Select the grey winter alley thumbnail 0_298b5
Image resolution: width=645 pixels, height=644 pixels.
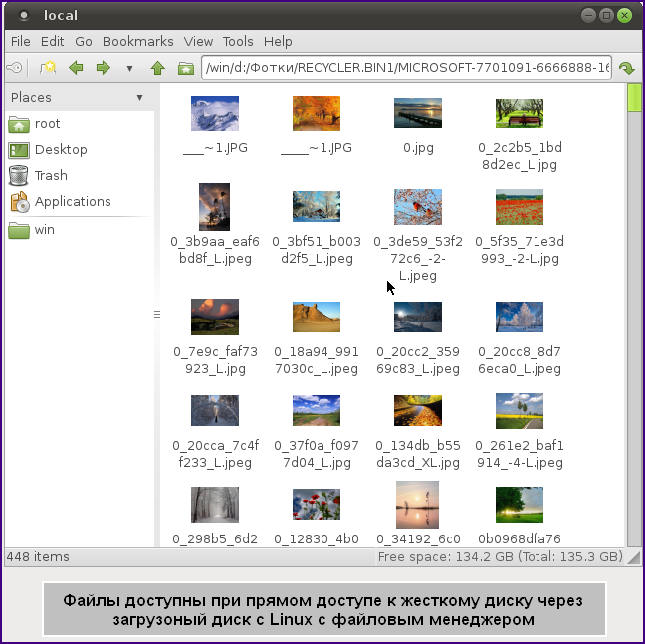[x=215, y=505]
